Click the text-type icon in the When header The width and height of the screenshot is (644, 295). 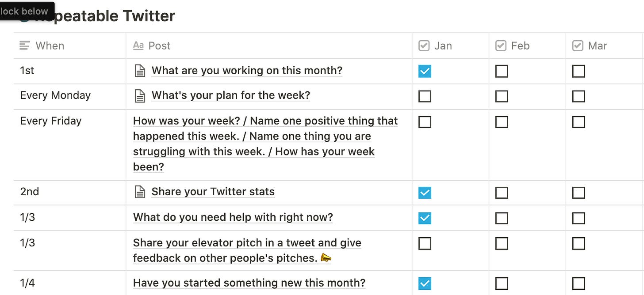[25, 45]
